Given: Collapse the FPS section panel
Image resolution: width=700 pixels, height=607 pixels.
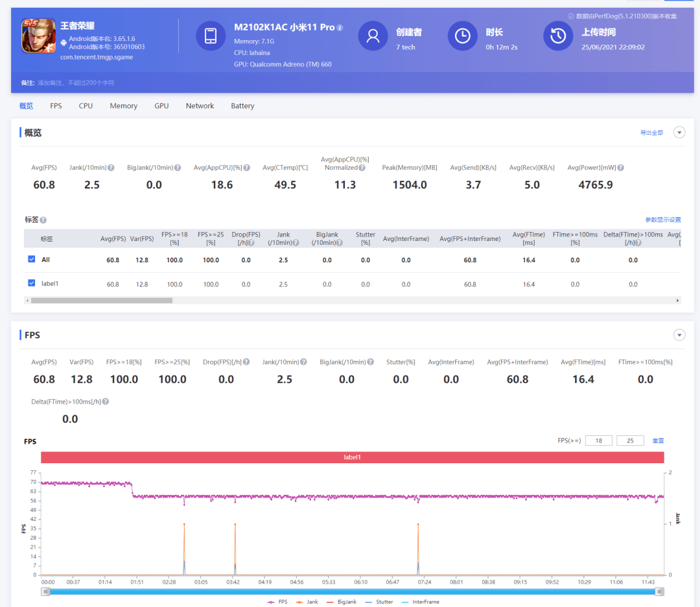Looking at the screenshot, I should (x=679, y=335).
